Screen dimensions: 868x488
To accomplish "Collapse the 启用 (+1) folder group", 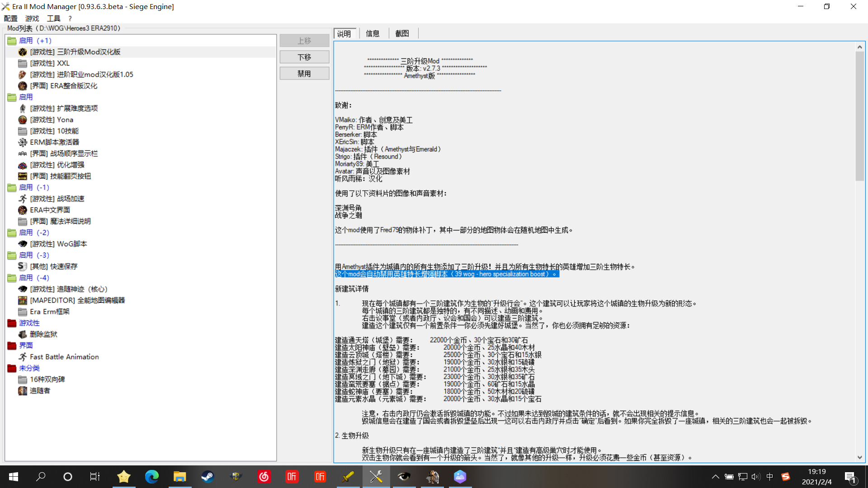I will click(12, 41).
